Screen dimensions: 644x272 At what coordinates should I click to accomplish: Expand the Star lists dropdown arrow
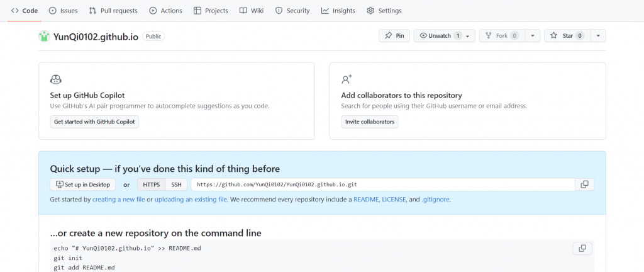[x=598, y=36]
